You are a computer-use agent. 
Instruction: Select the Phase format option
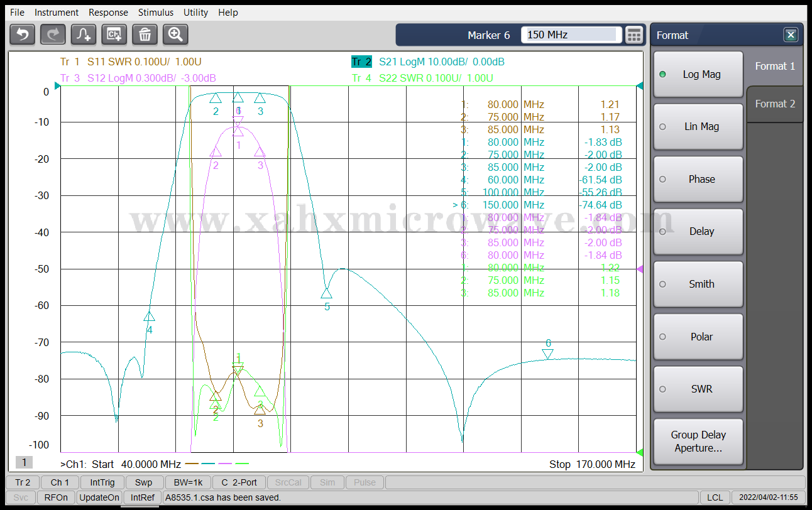coord(698,179)
